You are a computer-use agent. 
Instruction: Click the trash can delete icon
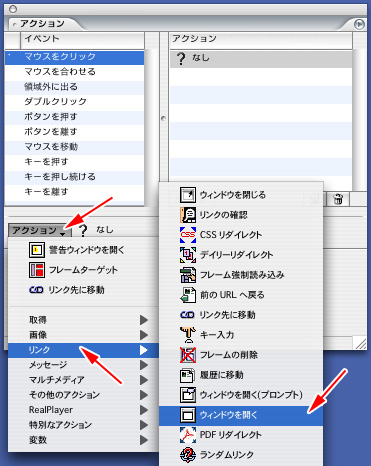pyautogui.click(x=337, y=199)
